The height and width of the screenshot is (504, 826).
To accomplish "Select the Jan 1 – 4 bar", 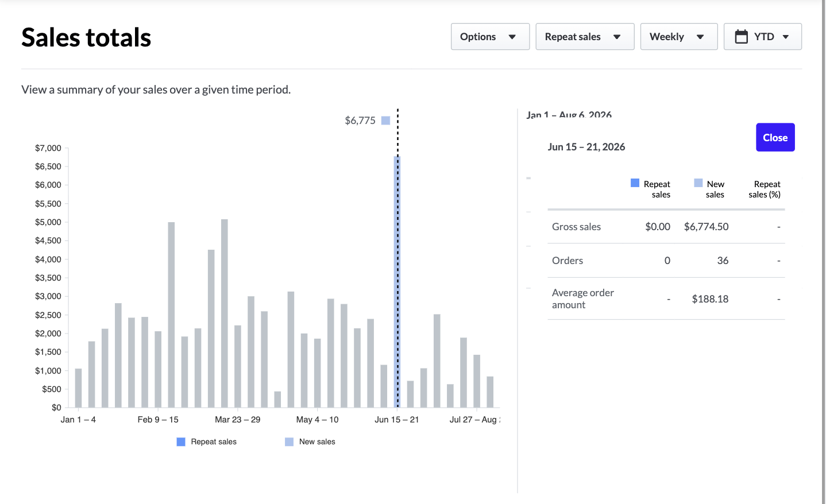I will coord(78,388).
